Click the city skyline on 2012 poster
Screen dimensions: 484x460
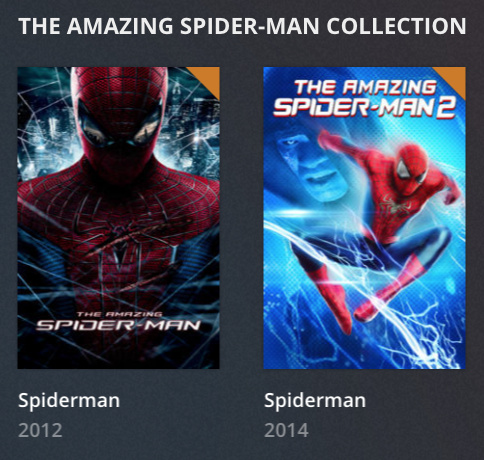[x=193, y=140]
